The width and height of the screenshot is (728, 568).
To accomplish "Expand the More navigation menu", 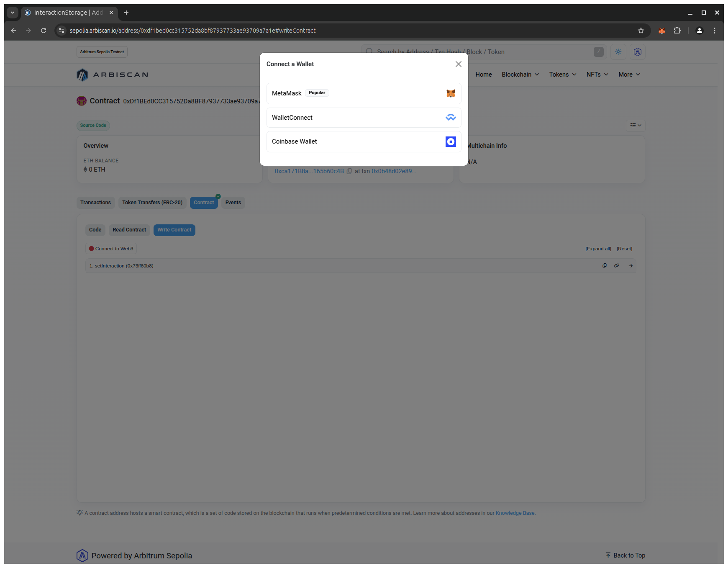I will [x=629, y=75].
